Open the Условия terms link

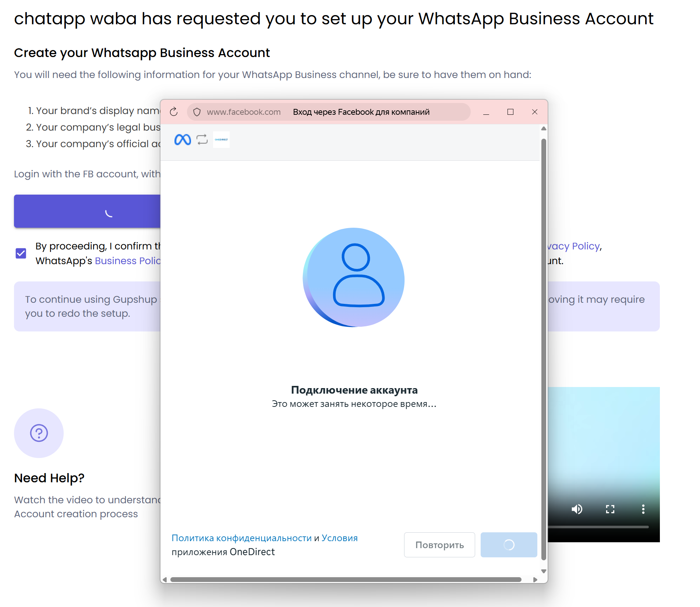click(340, 538)
